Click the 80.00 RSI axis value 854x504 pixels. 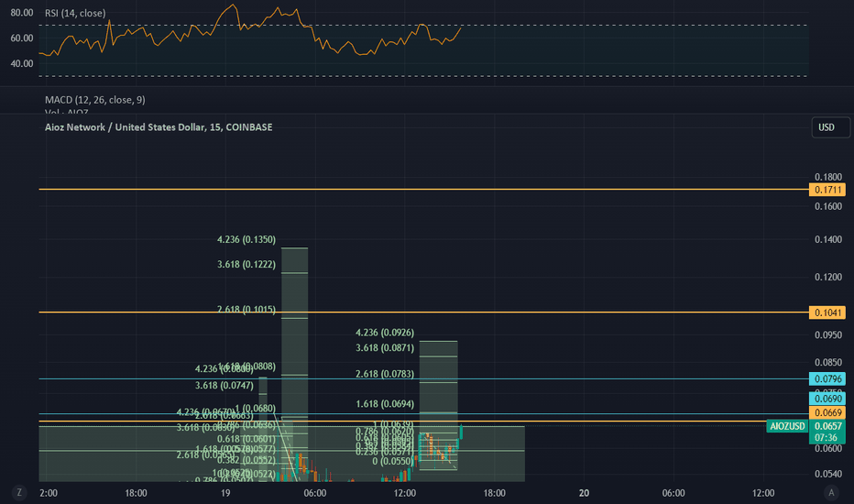coord(22,13)
